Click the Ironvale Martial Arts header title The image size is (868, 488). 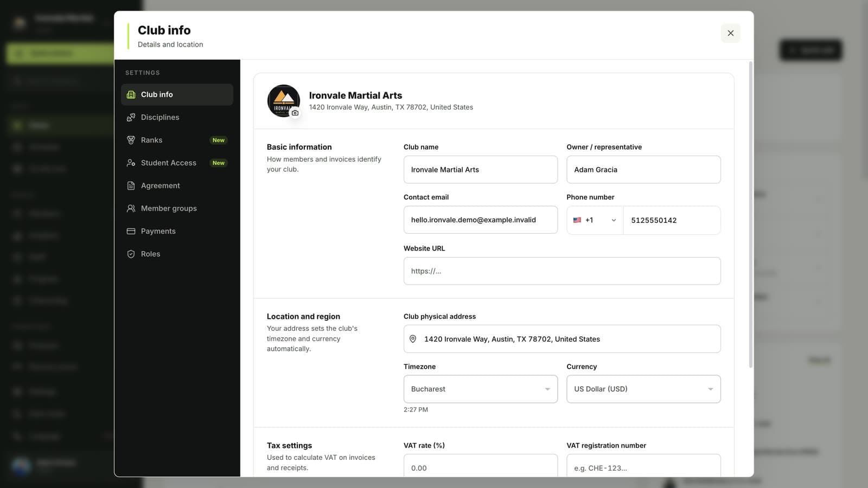point(355,95)
